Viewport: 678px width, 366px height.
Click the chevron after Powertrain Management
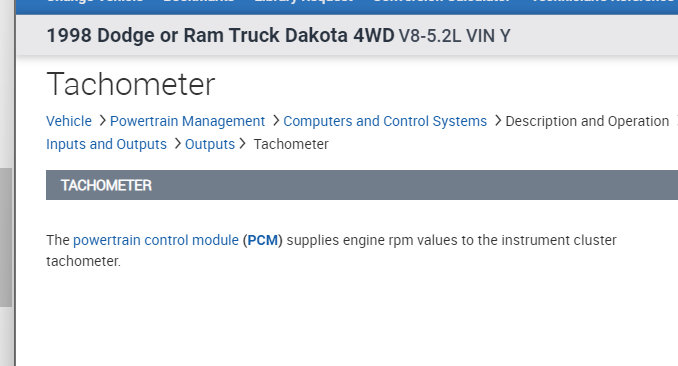(x=275, y=120)
